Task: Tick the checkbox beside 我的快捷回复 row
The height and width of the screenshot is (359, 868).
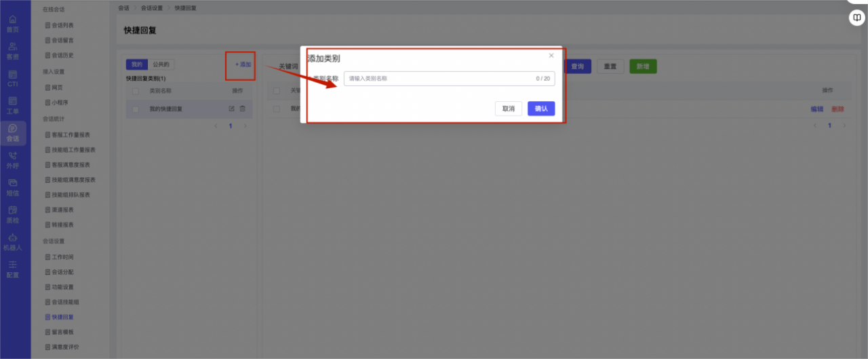Action: pos(136,109)
